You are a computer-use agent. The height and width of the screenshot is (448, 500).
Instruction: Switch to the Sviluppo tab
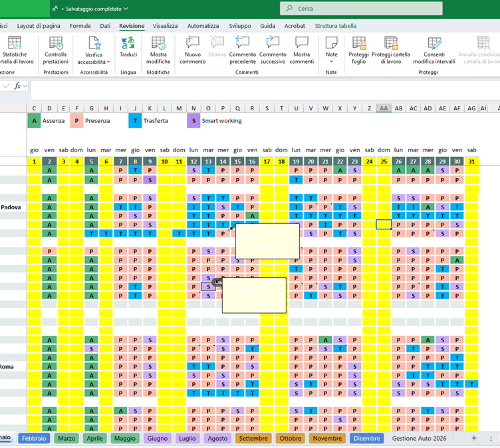click(240, 26)
